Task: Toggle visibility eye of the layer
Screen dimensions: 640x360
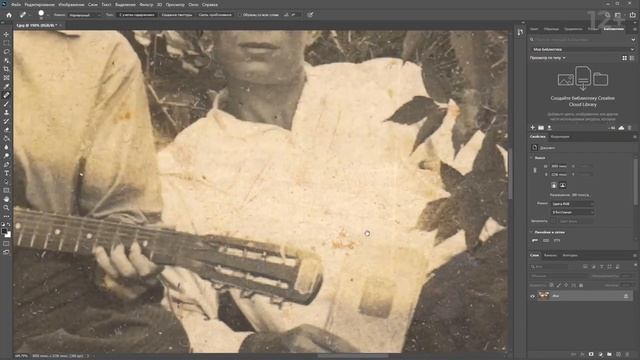Action: pyautogui.click(x=533, y=296)
